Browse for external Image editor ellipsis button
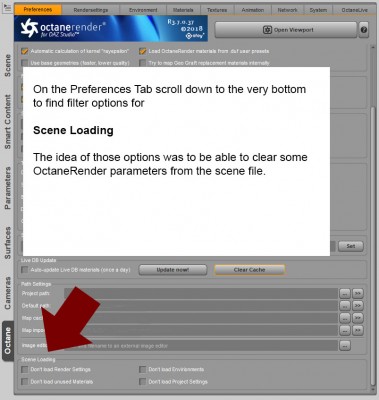Image resolution: width=379 pixels, height=400 pixels. (345, 346)
